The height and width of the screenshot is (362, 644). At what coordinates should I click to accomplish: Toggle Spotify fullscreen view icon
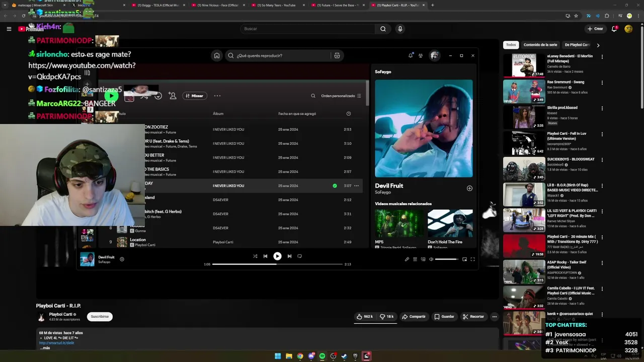pos(472,259)
